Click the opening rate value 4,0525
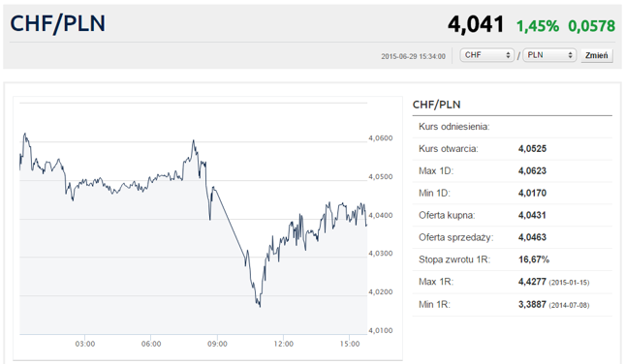The height and width of the screenshot is (364, 625). point(532,149)
